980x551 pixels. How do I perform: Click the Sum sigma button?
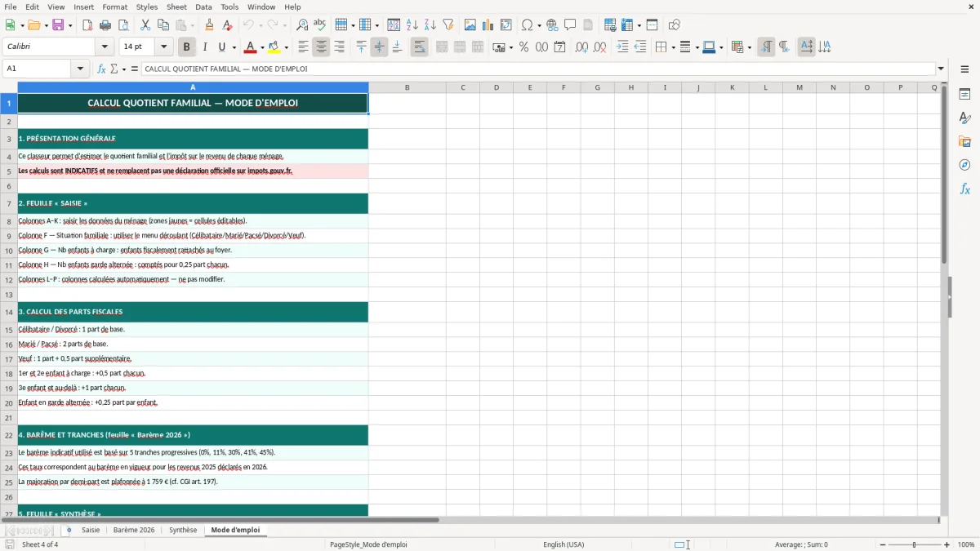[114, 69]
